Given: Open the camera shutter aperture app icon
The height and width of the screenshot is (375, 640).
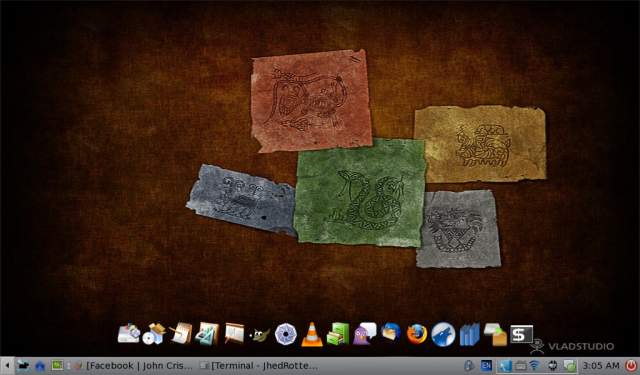Looking at the screenshot, I should [286, 334].
